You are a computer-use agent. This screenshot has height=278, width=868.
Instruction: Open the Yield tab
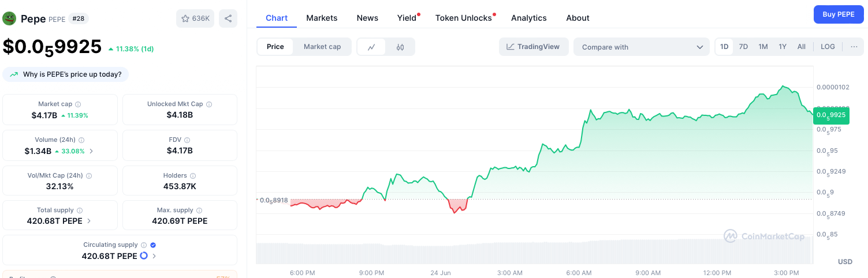click(x=407, y=18)
